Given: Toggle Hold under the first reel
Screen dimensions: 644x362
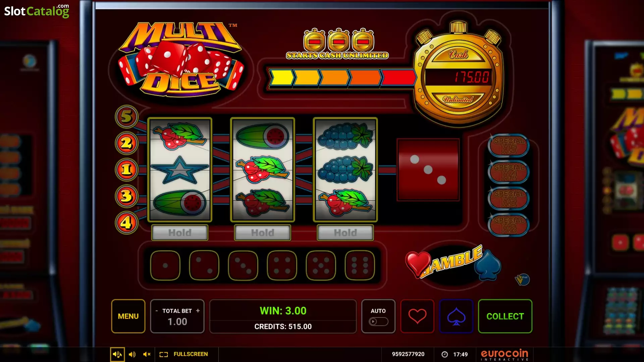Looking at the screenshot, I should pos(180,233).
